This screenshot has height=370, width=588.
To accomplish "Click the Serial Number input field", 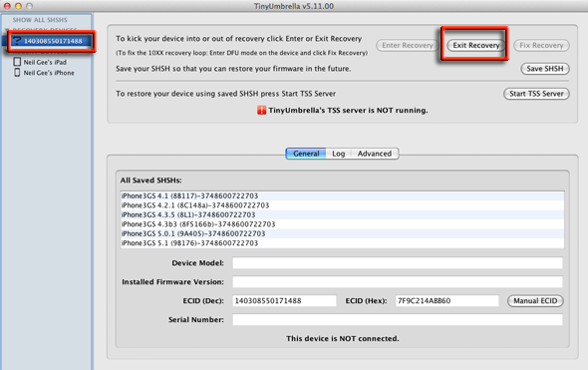I will [398, 320].
